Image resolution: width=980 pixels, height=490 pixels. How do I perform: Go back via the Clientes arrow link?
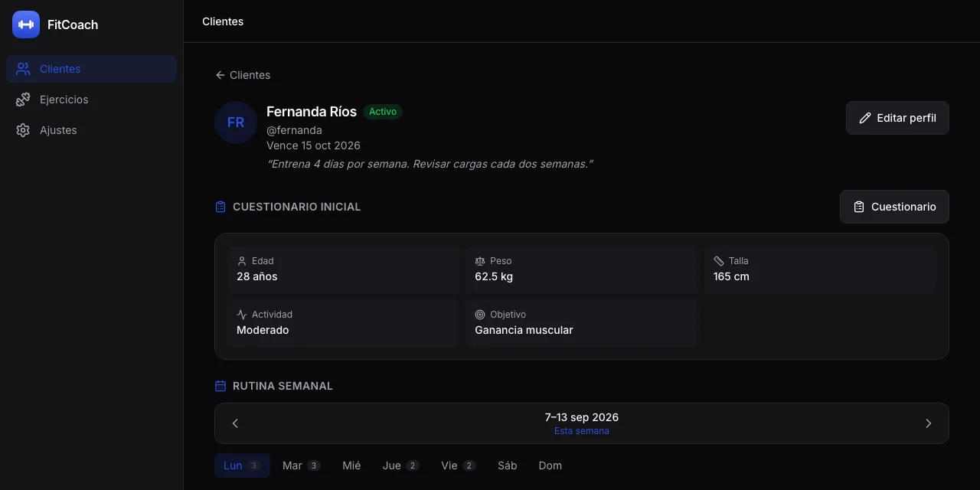click(243, 75)
